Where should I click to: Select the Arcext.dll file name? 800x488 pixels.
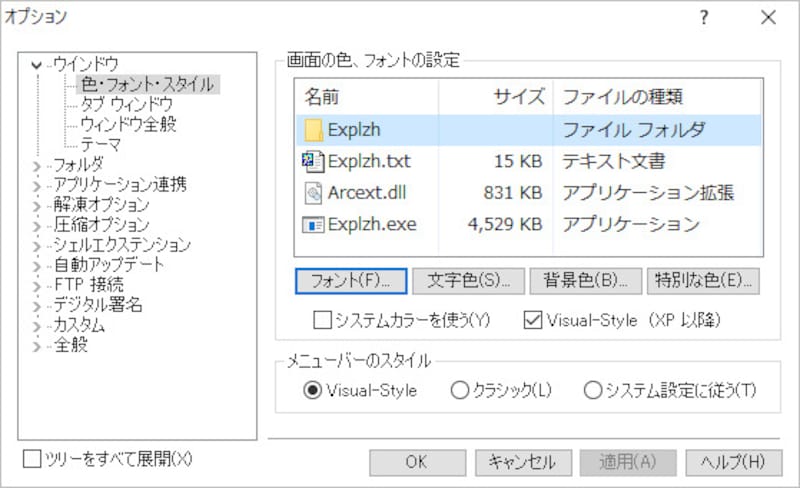point(367,193)
